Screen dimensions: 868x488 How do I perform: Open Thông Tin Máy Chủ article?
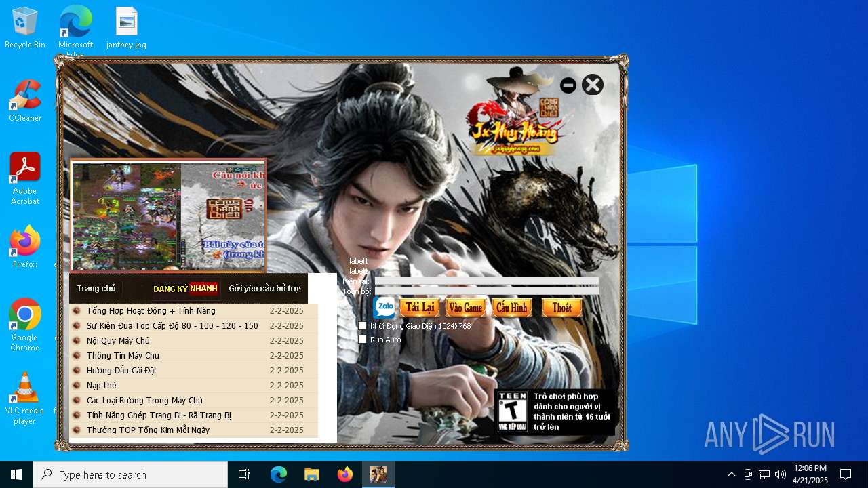(123, 356)
